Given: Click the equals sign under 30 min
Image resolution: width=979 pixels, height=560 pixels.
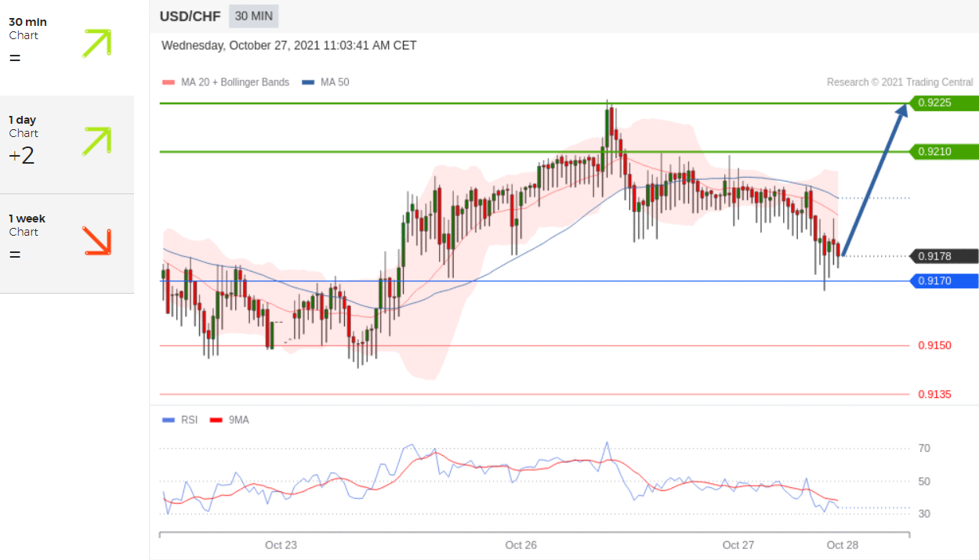Looking at the screenshot, I should pos(15,58).
